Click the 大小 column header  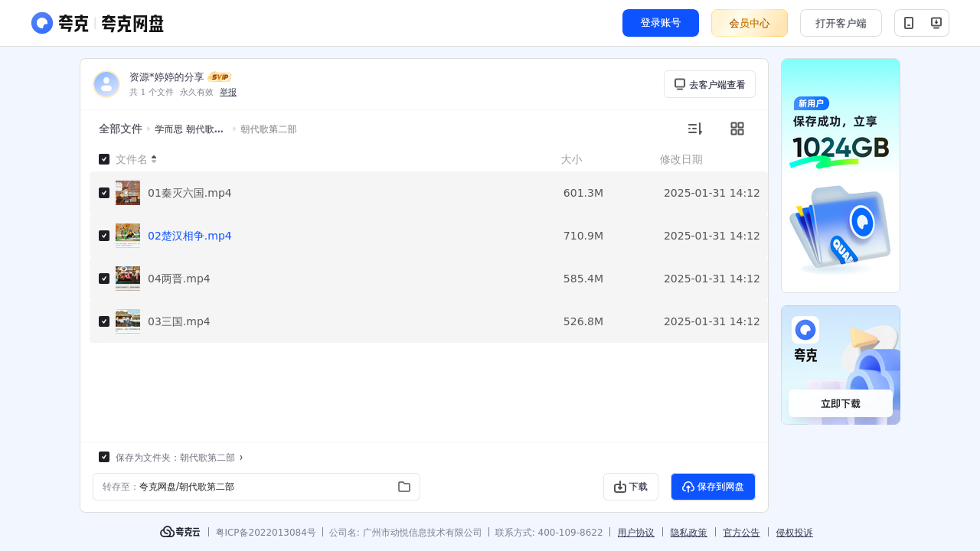point(571,159)
